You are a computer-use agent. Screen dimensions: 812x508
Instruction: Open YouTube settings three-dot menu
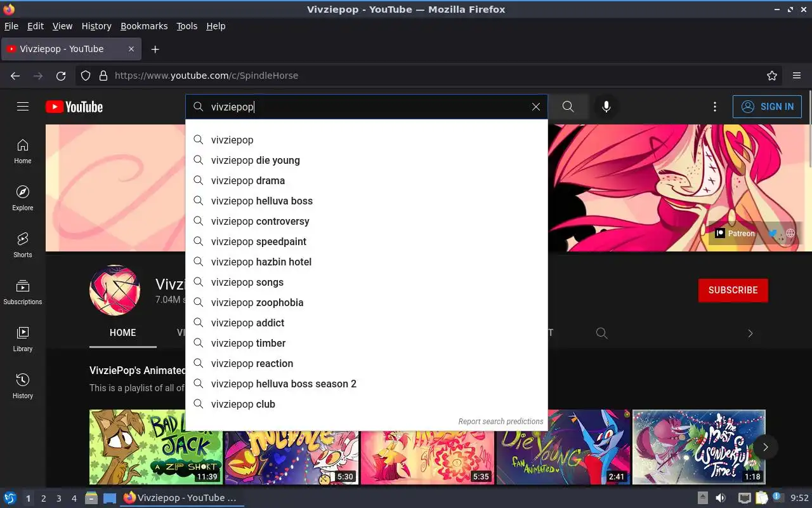[715, 107]
